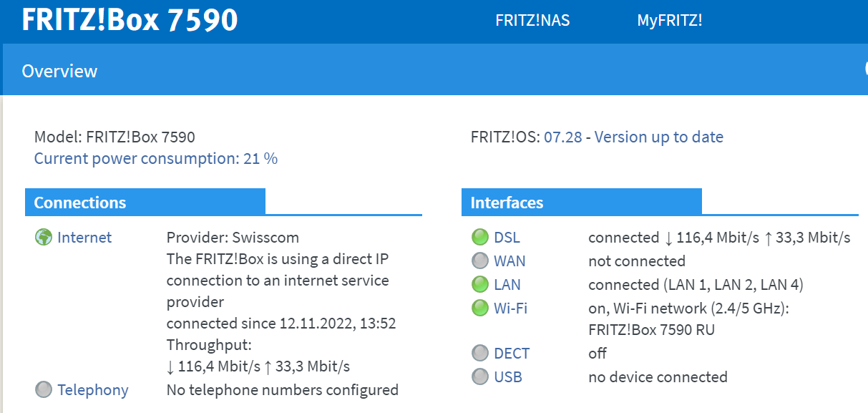Click the USB status indicator light

[479, 376]
